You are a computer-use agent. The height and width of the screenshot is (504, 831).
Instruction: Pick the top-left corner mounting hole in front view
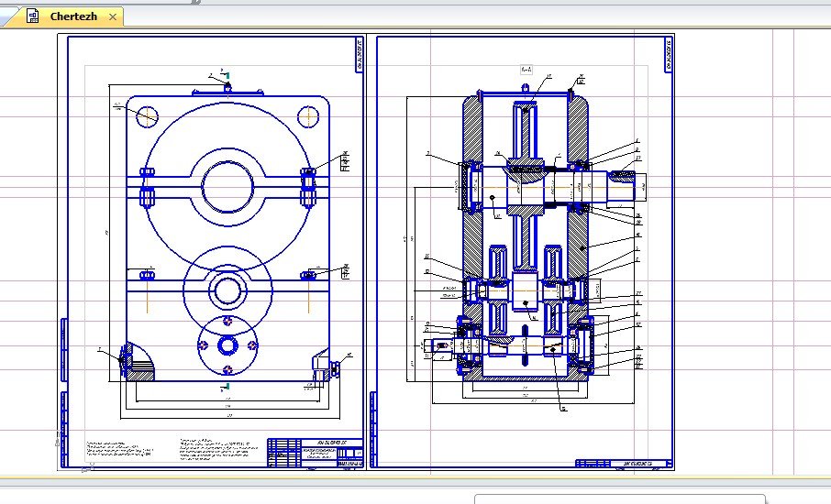[146, 115]
